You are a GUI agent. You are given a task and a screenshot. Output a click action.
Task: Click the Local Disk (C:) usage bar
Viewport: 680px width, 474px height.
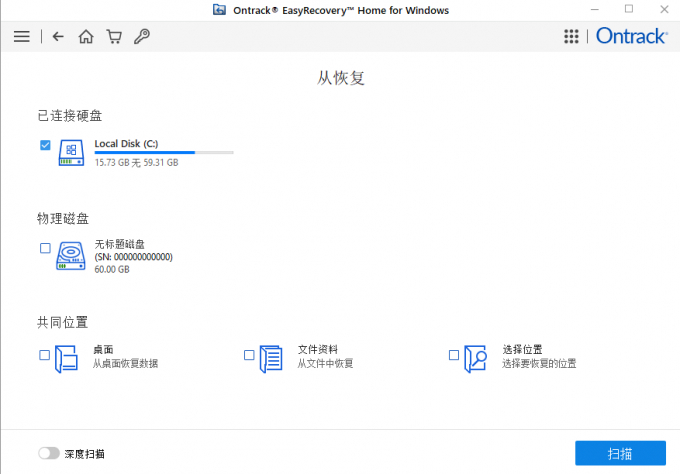164,153
